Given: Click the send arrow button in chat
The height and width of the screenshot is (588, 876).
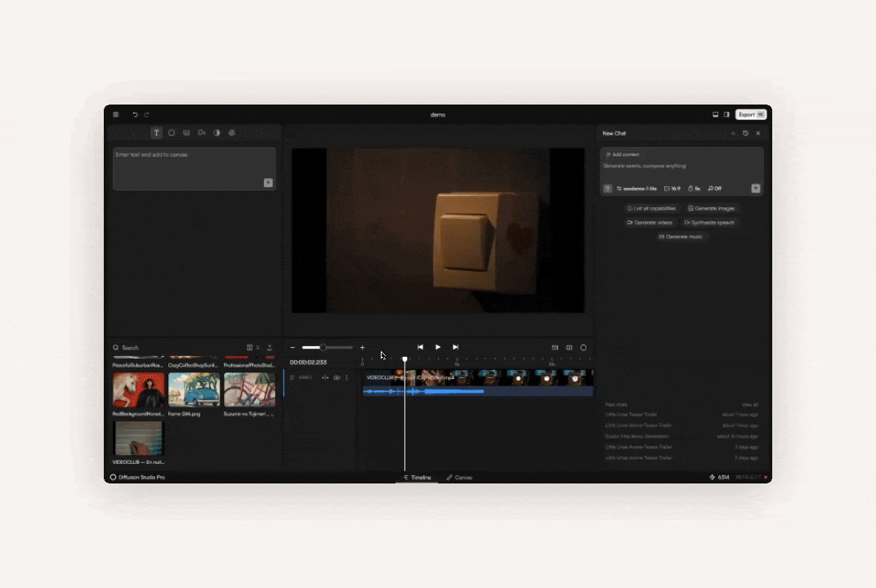Looking at the screenshot, I should [756, 189].
